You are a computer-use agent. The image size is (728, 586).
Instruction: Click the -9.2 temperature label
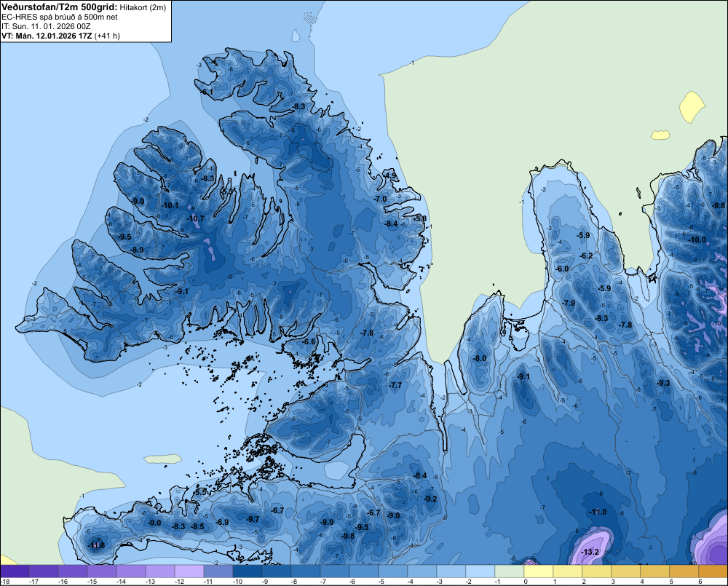[431, 498]
